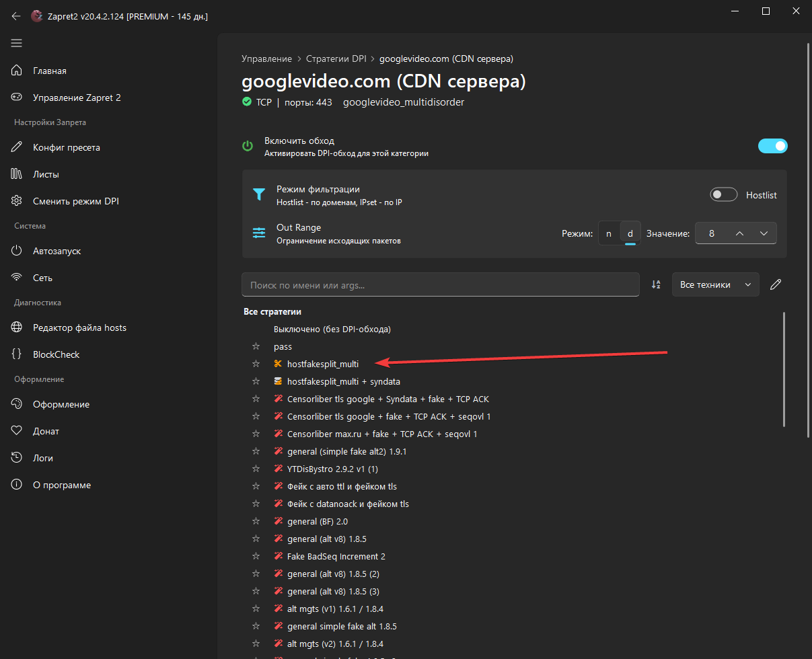812x659 pixels.
Task: Star Fake BadSeq Increment 2
Action: [x=256, y=556]
